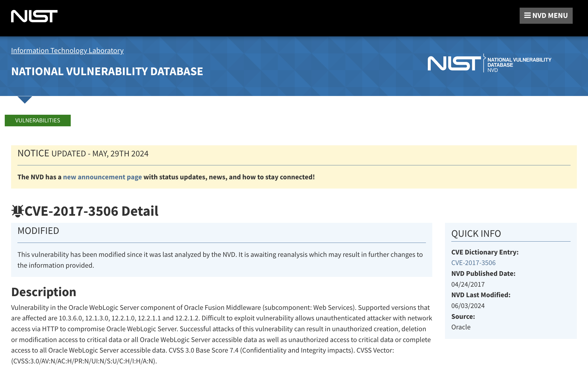Click the NOTICE UPDATED banner heading
The width and height of the screenshot is (588, 375).
point(83,153)
